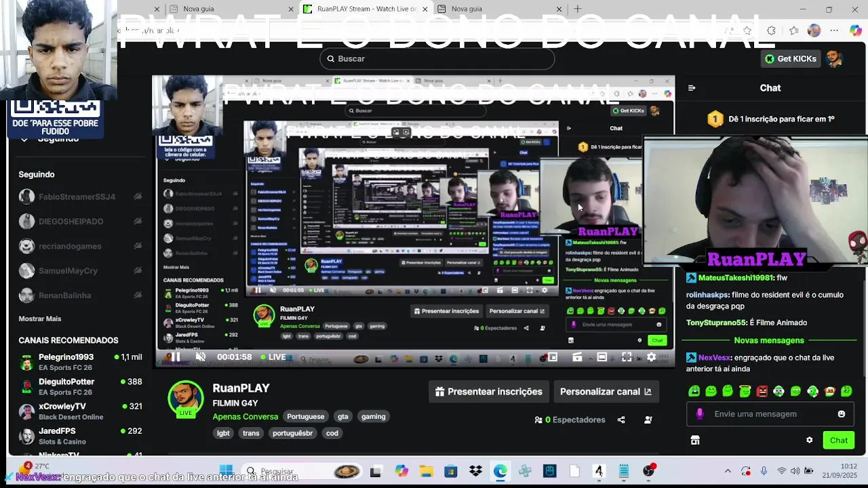Open main video player settings gear
The image size is (868, 488).
(x=651, y=357)
